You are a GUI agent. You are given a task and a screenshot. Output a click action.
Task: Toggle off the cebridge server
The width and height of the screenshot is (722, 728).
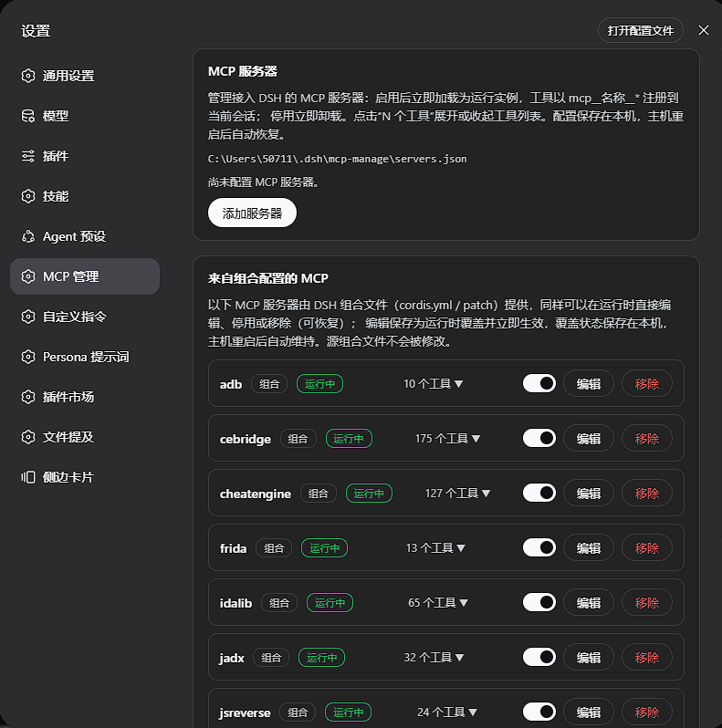point(539,438)
